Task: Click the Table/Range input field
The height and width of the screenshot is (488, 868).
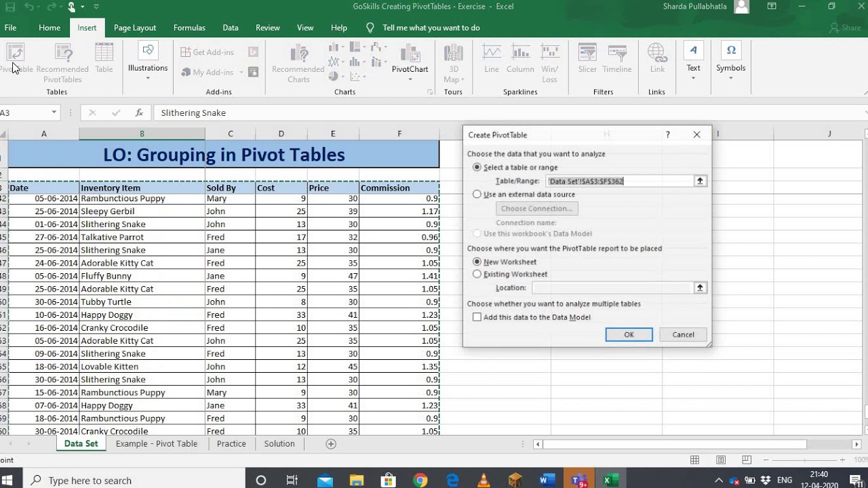Action: [x=619, y=181]
